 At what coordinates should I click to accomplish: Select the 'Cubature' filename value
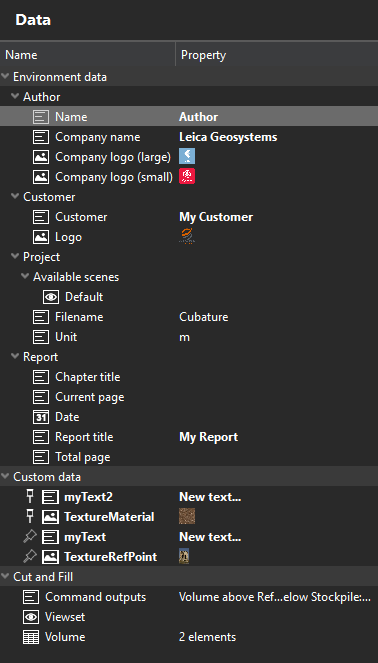(204, 317)
